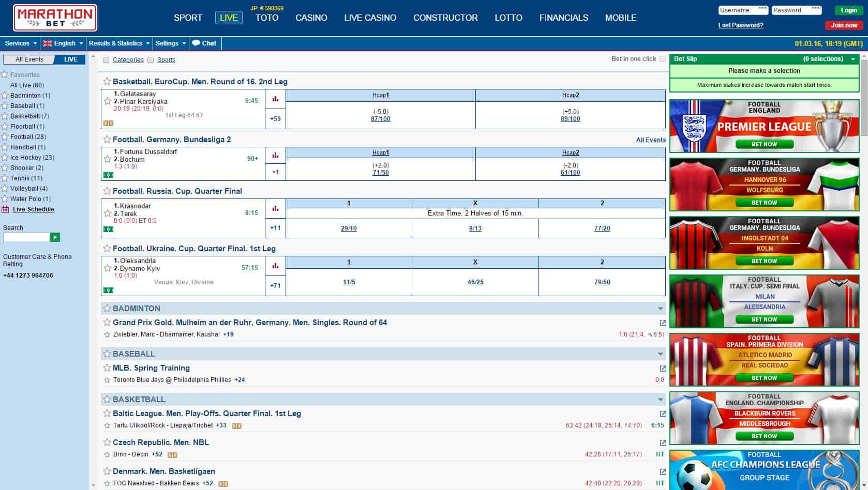This screenshot has height=490, width=868.
Task: Collapse the BASEBALL section arrow
Action: [661, 354]
